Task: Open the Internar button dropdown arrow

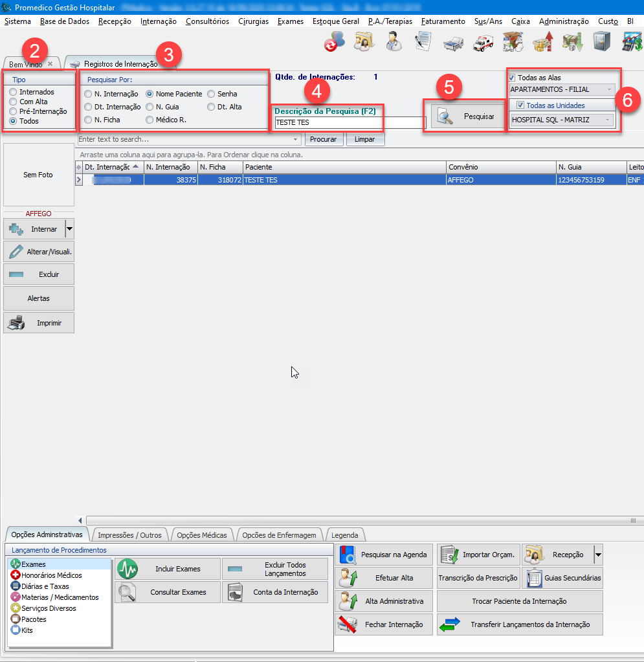Action: pyautogui.click(x=70, y=229)
